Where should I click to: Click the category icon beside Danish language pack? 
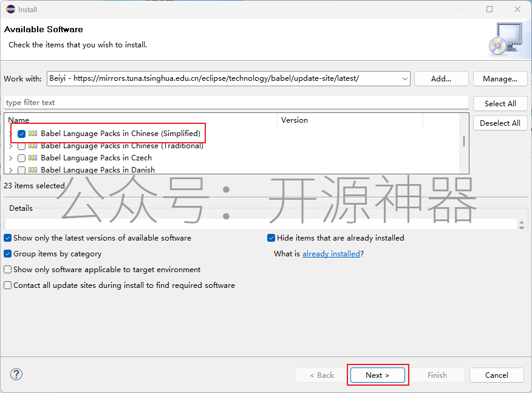33,169
